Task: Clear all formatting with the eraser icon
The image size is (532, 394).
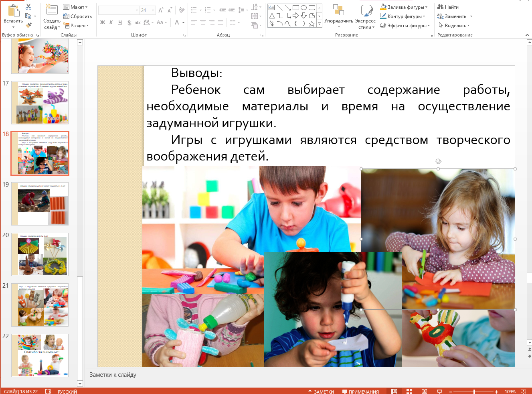Action: coord(182,10)
